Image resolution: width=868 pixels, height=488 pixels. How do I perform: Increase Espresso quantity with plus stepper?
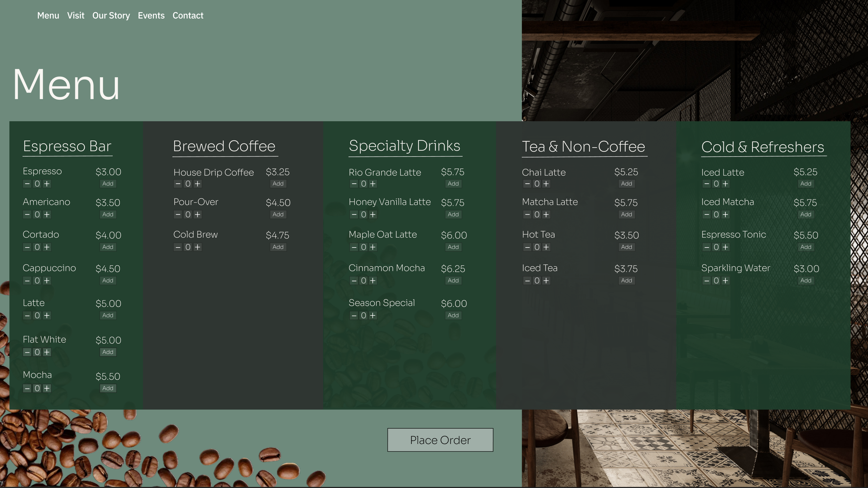pos(47,184)
